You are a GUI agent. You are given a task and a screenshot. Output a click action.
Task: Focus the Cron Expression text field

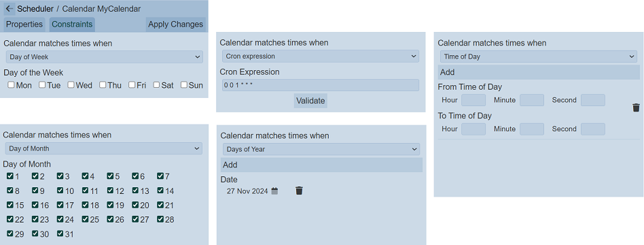(321, 85)
